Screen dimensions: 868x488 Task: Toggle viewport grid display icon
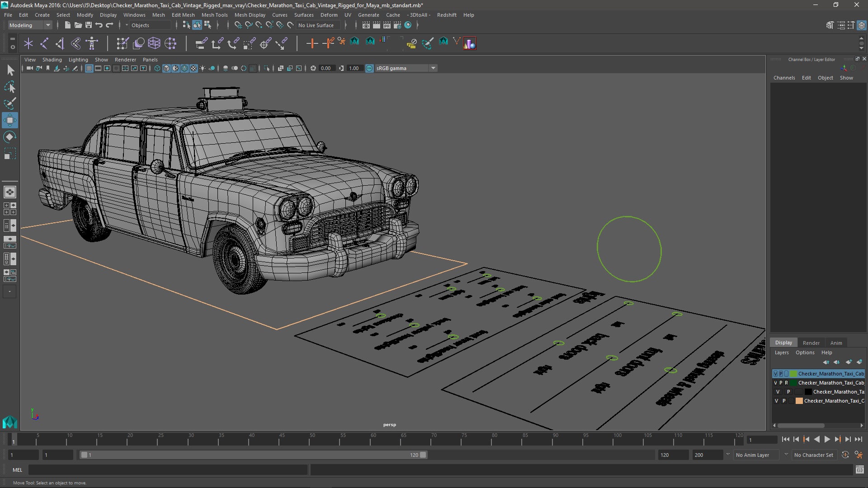tap(89, 68)
